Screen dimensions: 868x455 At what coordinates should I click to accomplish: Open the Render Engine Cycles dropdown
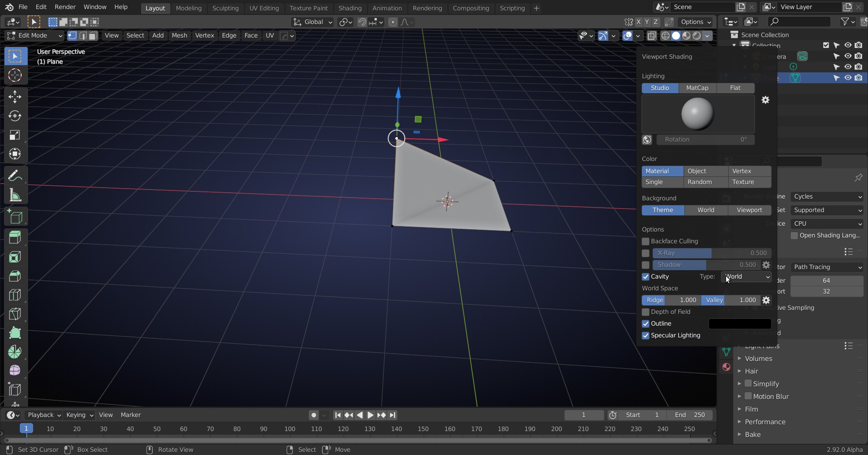pyautogui.click(x=827, y=197)
